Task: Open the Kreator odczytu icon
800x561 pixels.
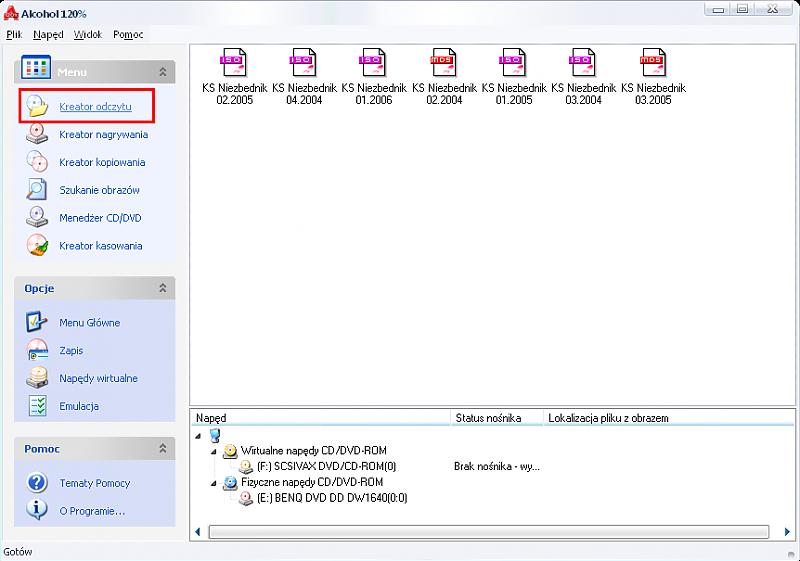Action: point(37,106)
